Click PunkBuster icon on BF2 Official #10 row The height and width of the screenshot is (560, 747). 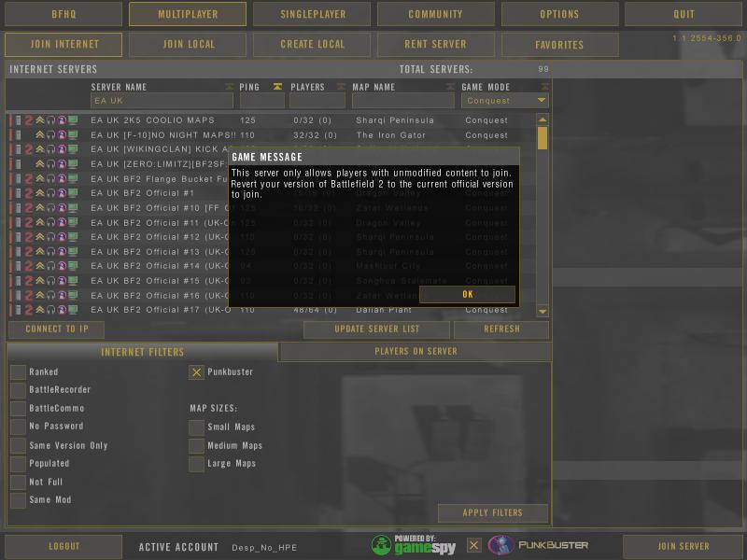tap(62, 208)
